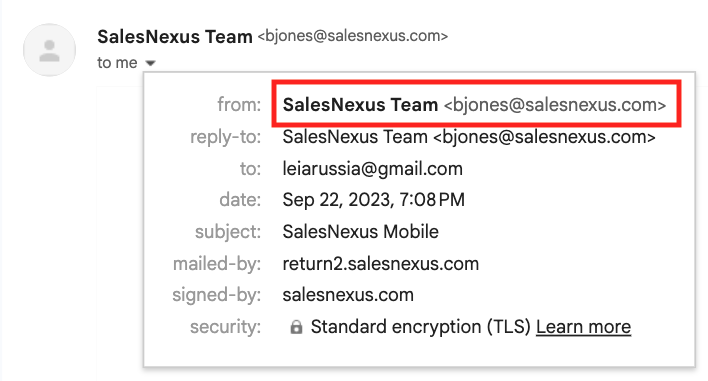Click the SalesNexus Team sender name in the header
The height and width of the screenshot is (381, 708).
175,36
